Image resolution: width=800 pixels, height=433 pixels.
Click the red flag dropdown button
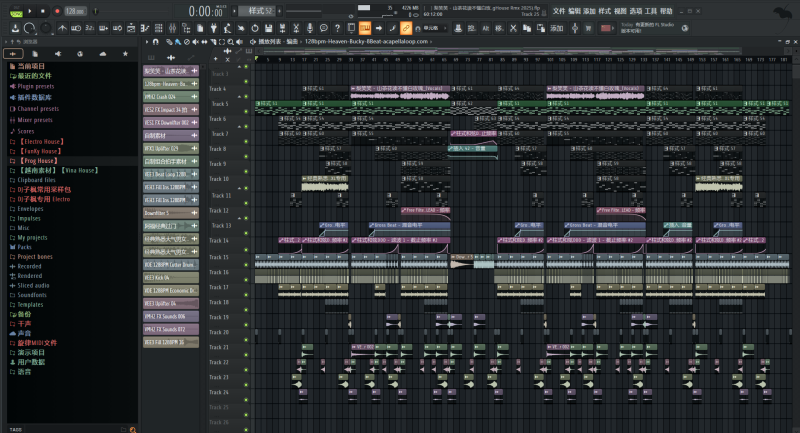(606, 29)
